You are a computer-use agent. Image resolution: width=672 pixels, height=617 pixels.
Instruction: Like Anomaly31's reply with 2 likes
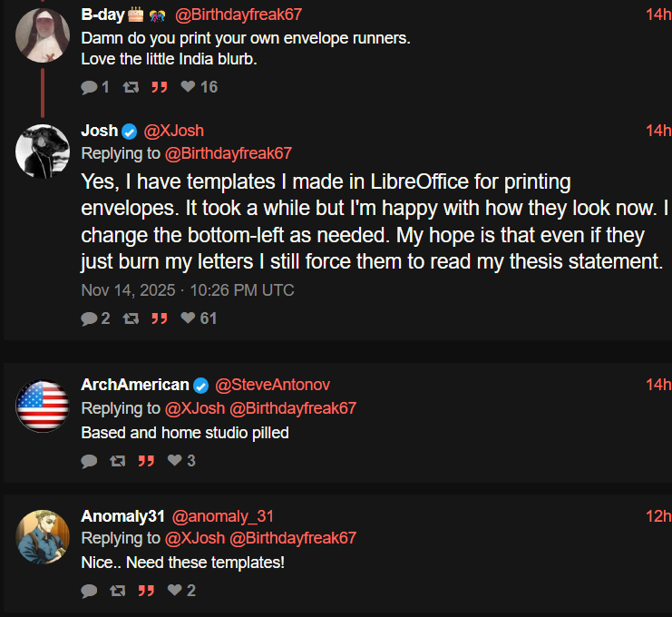point(175,591)
